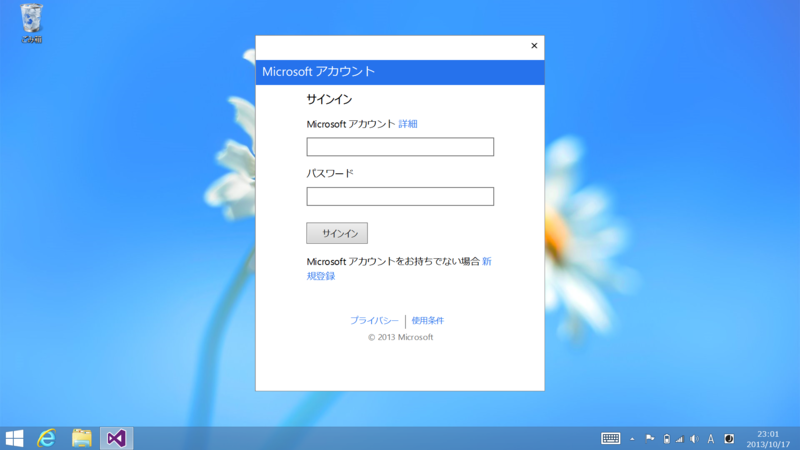Click the IME options round icon
Screen dimensions: 800x450
[729, 439]
